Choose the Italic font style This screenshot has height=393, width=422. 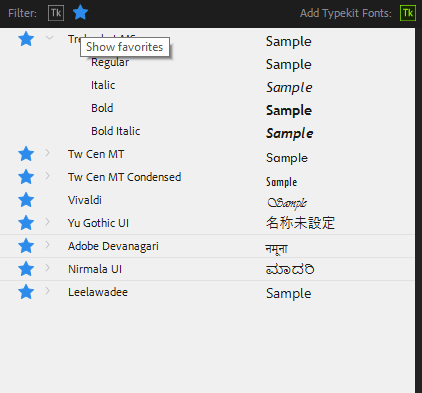[x=103, y=85]
